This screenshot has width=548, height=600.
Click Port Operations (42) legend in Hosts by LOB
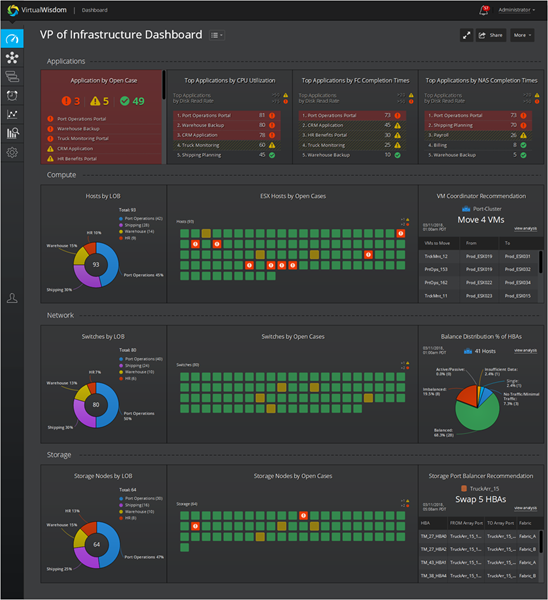tap(141, 218)
